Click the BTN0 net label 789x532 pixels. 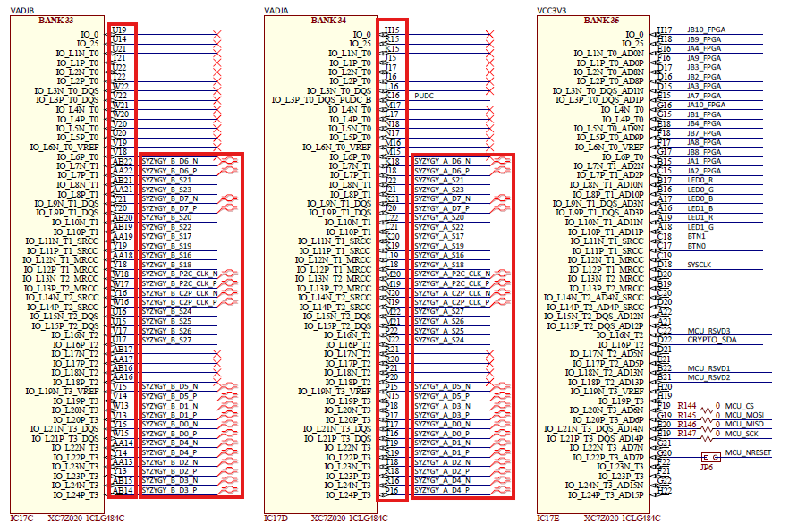696,246
